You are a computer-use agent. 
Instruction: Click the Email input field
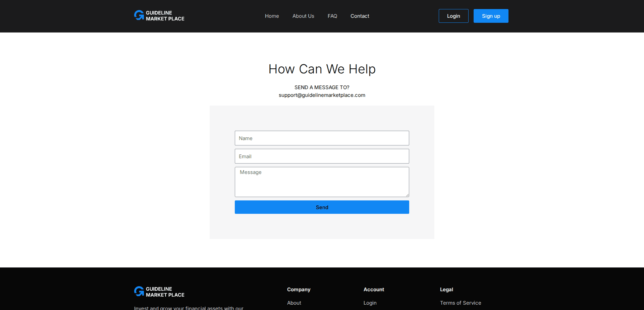tap(322, 156)
